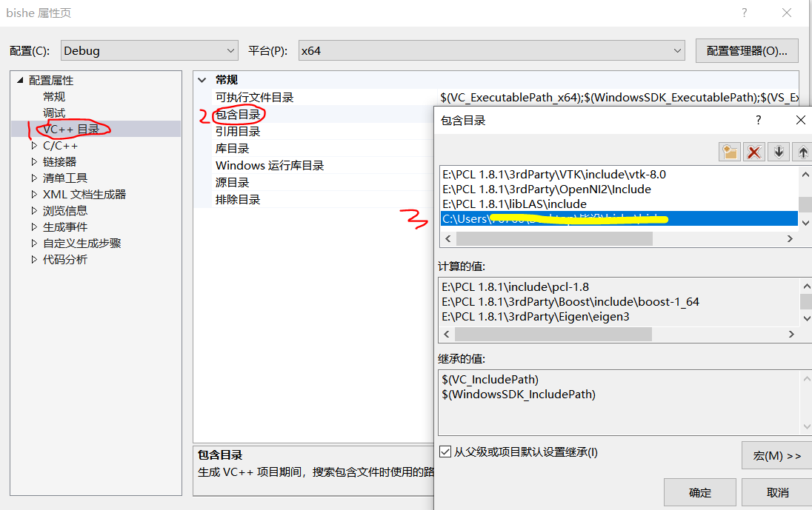
Task: Open help in the 包含目录 dialog
Action: [757, 119]
